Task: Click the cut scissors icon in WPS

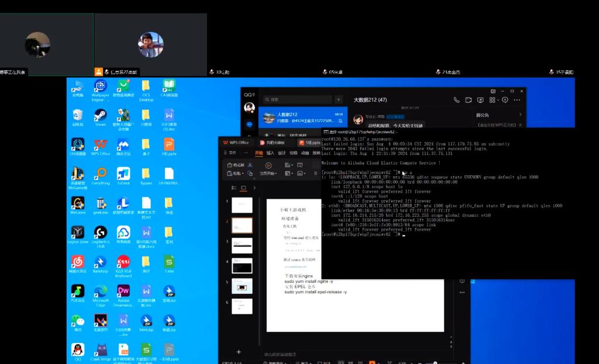Action: click(x=250, y=165)
